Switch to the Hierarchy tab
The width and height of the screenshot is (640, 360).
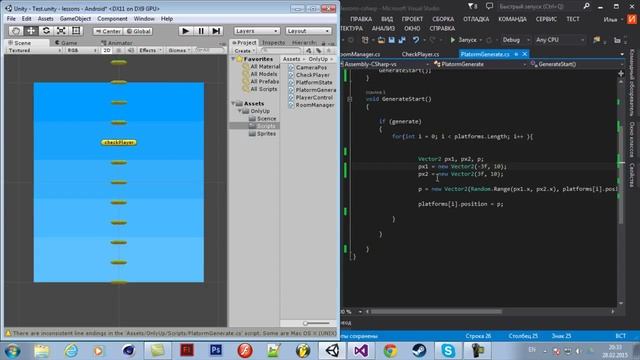304,42
